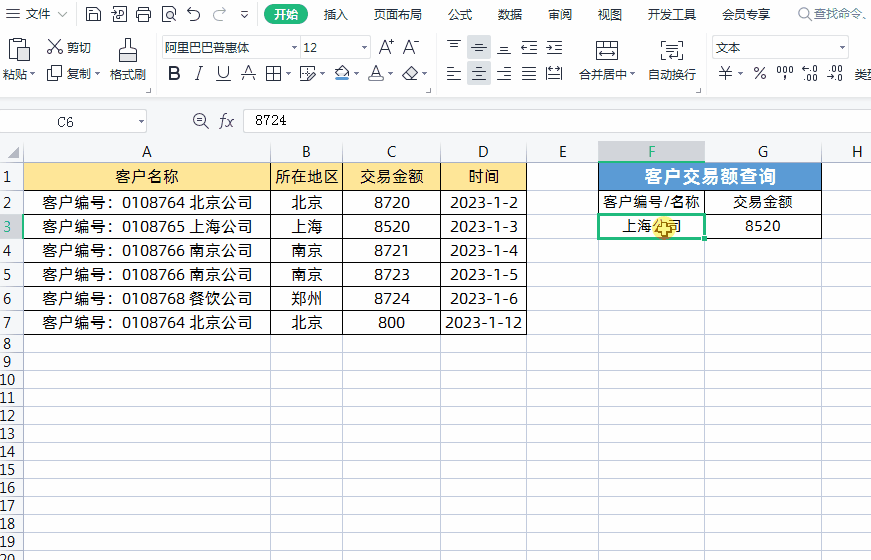Click Merge and Center icon

point(607,50)
